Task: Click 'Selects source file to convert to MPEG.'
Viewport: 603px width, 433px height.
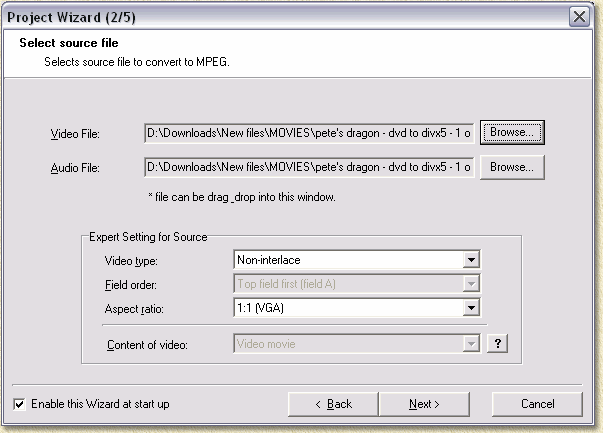Action: 137,62
